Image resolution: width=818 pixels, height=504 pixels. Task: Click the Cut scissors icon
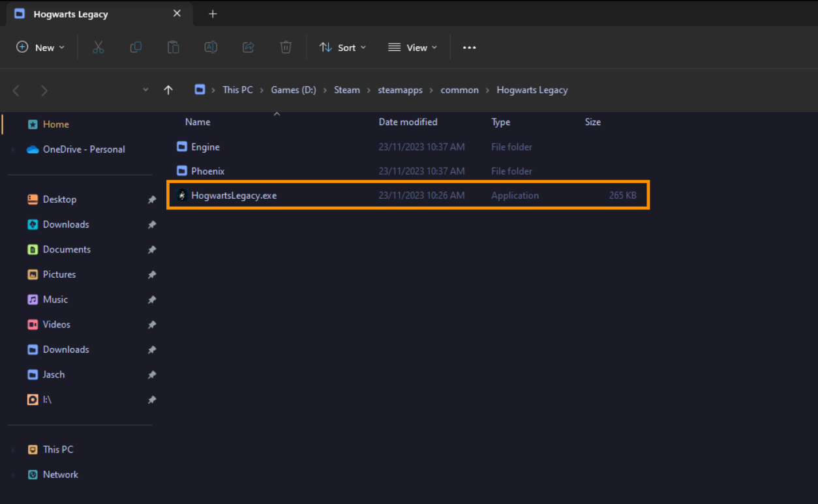pyautogui.click(x=98, y=47)
